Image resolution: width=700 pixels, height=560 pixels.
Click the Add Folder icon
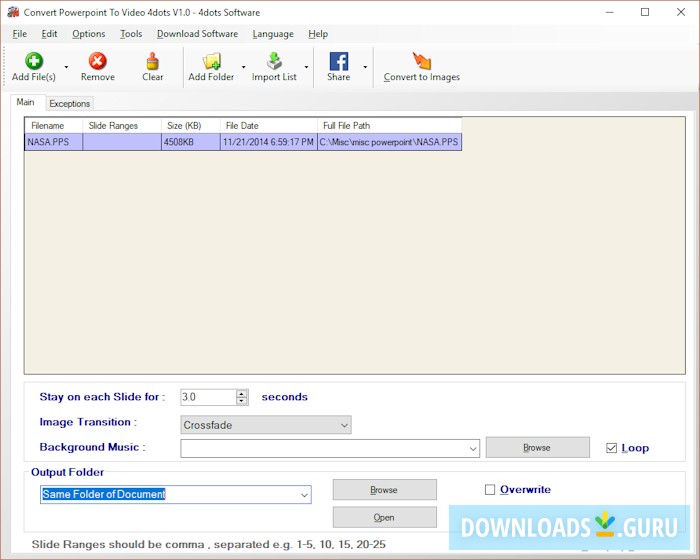pos(211,61)
